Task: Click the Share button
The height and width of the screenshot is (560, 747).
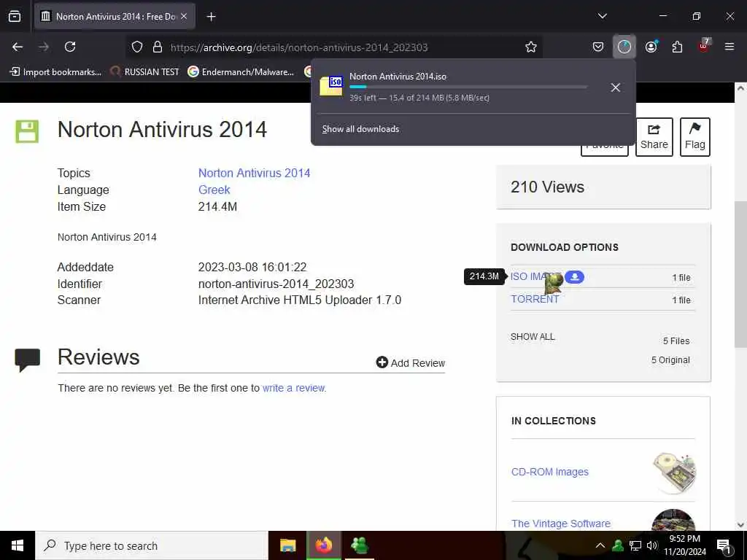Action: 654,136
